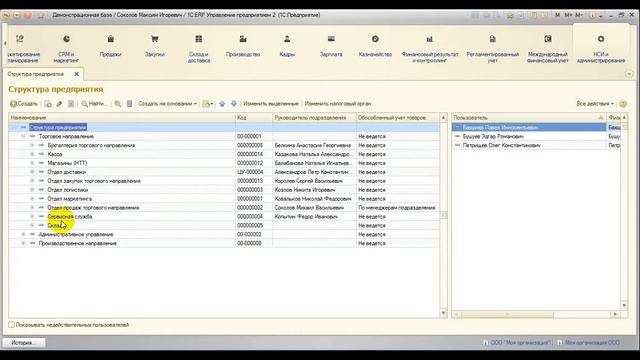
Task: Expand the sections panel round arrow button
Action: 629,74
